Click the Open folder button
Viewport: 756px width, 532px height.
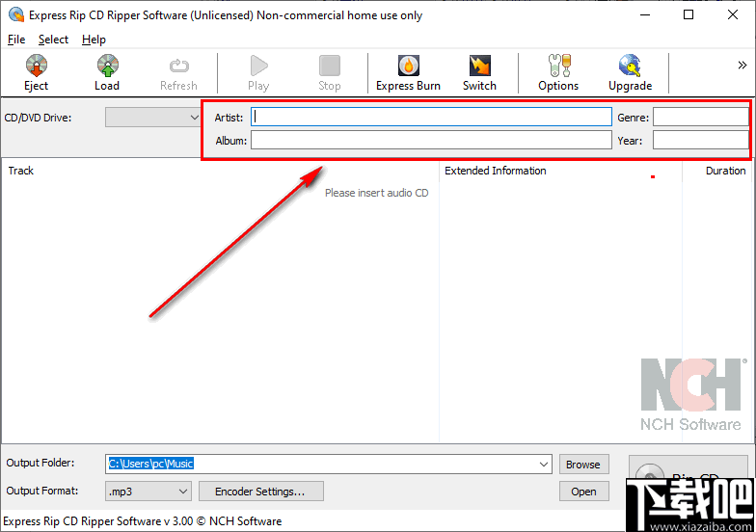583,492
